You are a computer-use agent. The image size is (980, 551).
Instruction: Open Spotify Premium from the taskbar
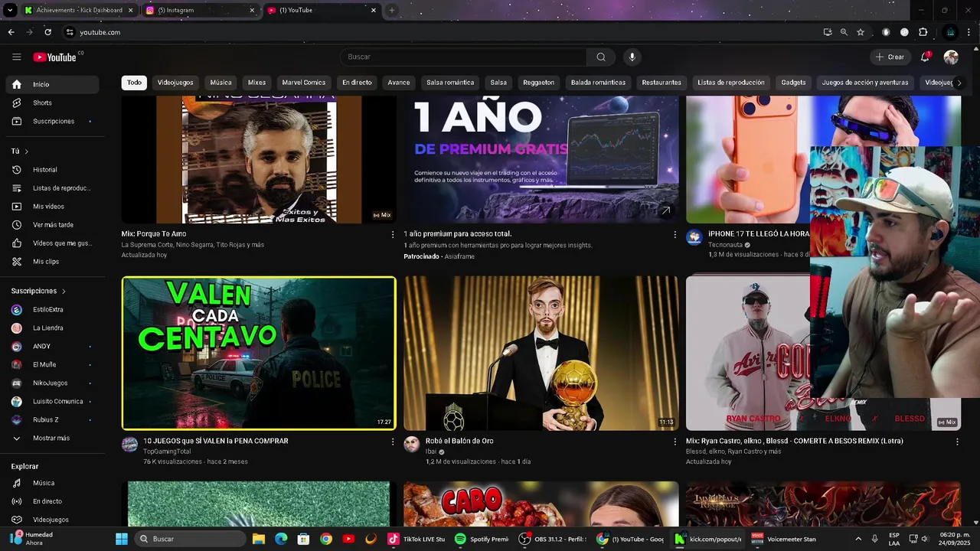coord(482,539)
